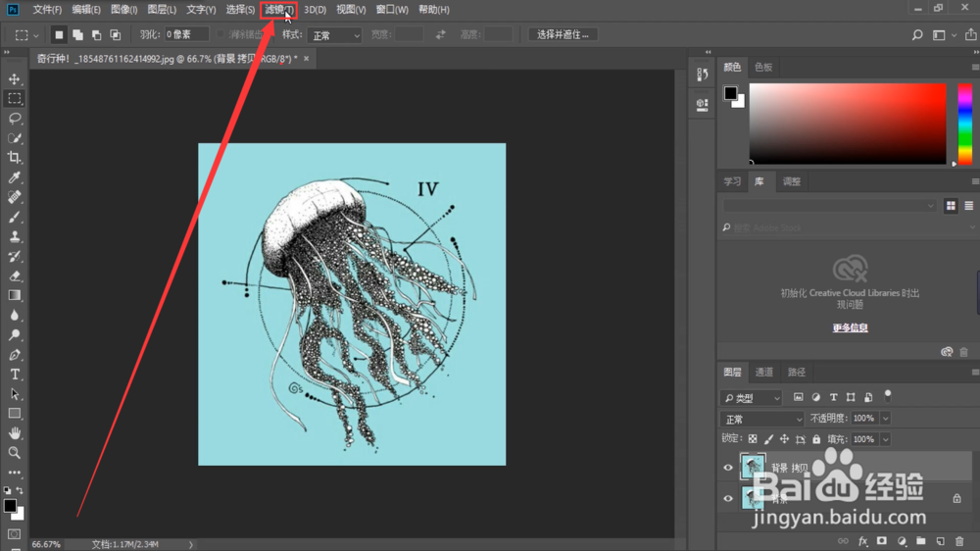980x551 pixels.
Task: Select the Hand tool
Action: click(x=15, y=432)
